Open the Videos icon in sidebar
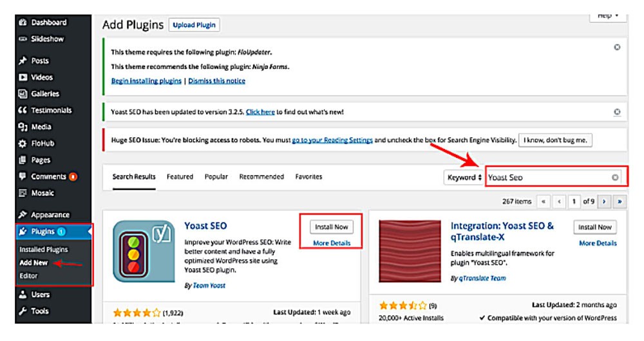 point(23,77)
